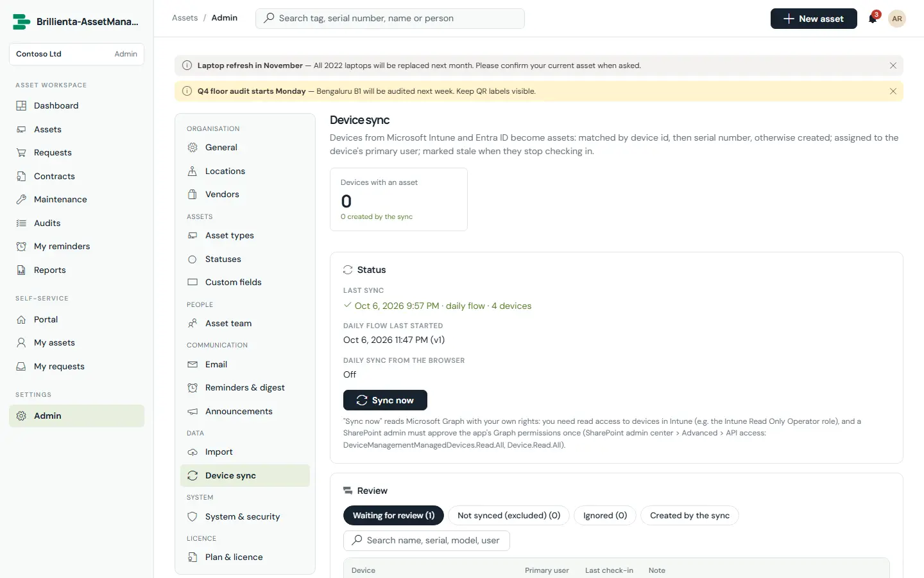Viewport: 924px width, 578px height.
Task: Open My assets
Action: 77,342
